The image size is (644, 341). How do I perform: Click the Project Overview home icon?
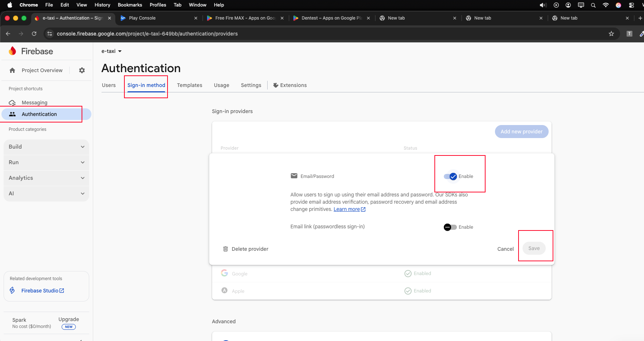coord(12,70)
